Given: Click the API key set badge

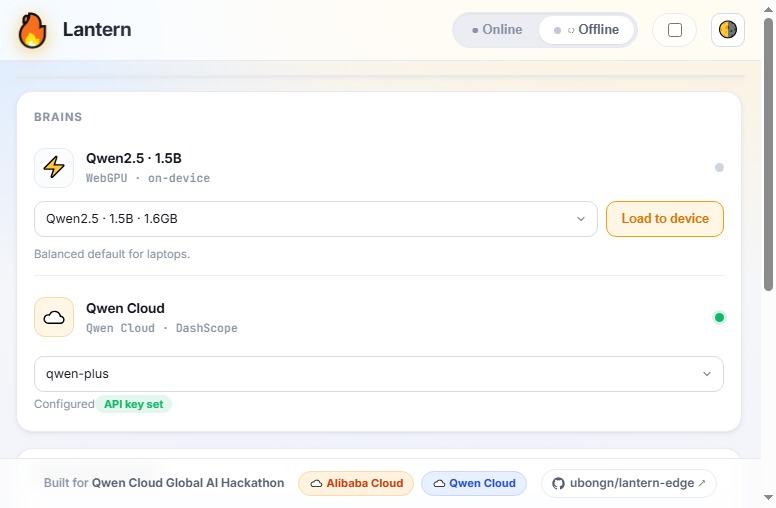Looking at the screenshot, I should (x=134, y=404).
